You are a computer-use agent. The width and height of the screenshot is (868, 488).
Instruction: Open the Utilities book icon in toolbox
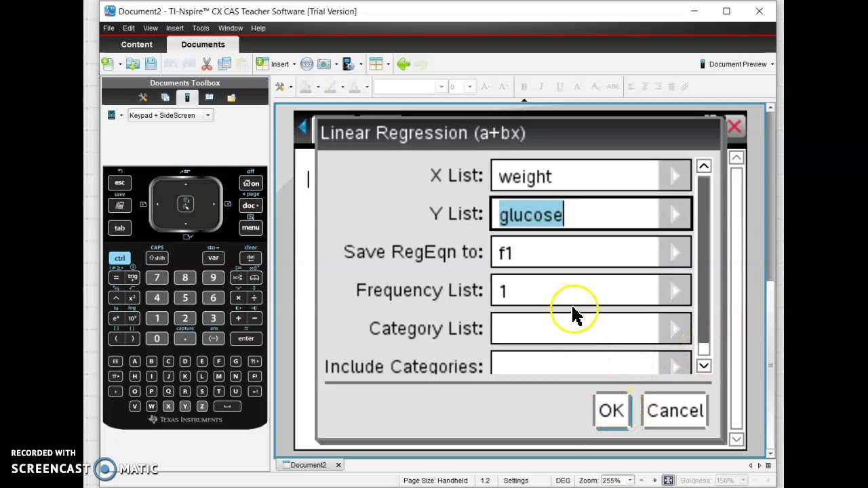(x=210, y=98)
